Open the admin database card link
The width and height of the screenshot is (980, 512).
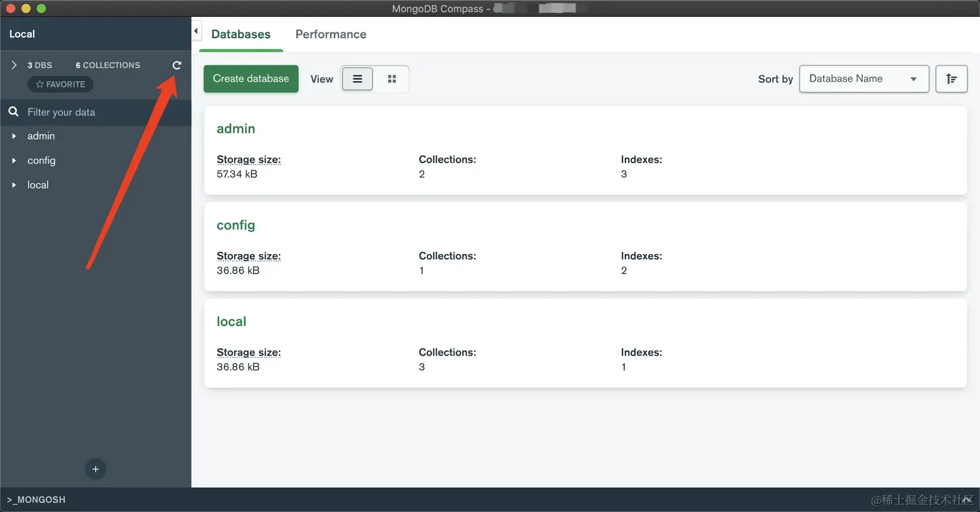[236, 129]
